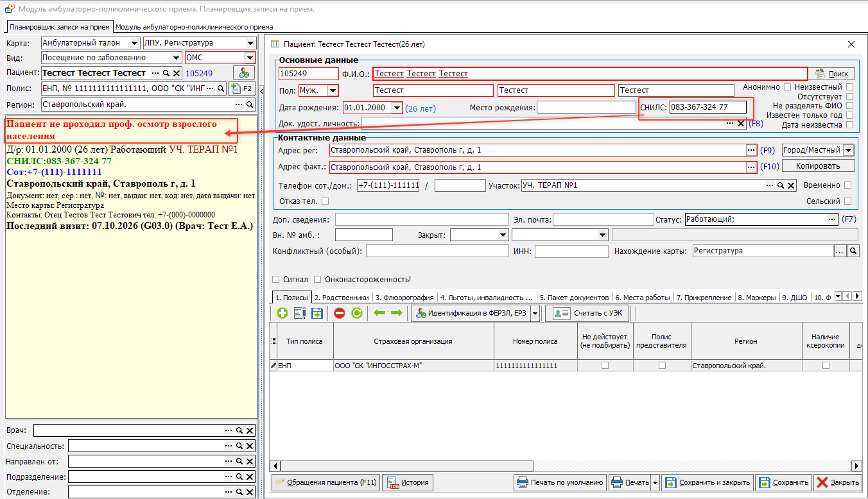Click the edit policy record icon

pyautogui.click(x=299, y=314)
